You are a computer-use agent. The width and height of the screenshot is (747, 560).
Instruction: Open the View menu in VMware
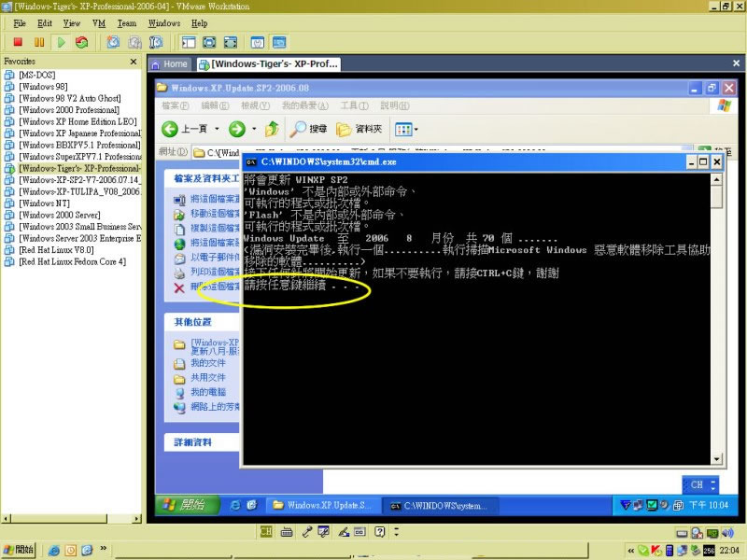72,23
